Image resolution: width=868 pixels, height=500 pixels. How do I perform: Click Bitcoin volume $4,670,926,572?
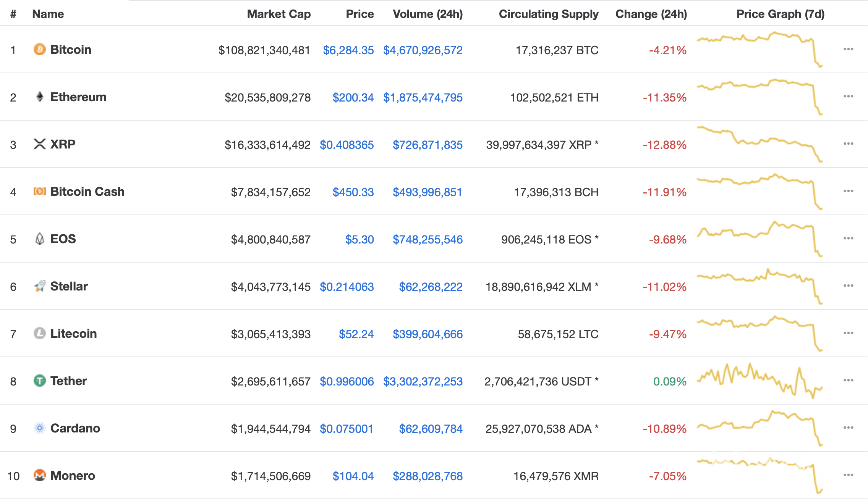(x=423, y=50)
